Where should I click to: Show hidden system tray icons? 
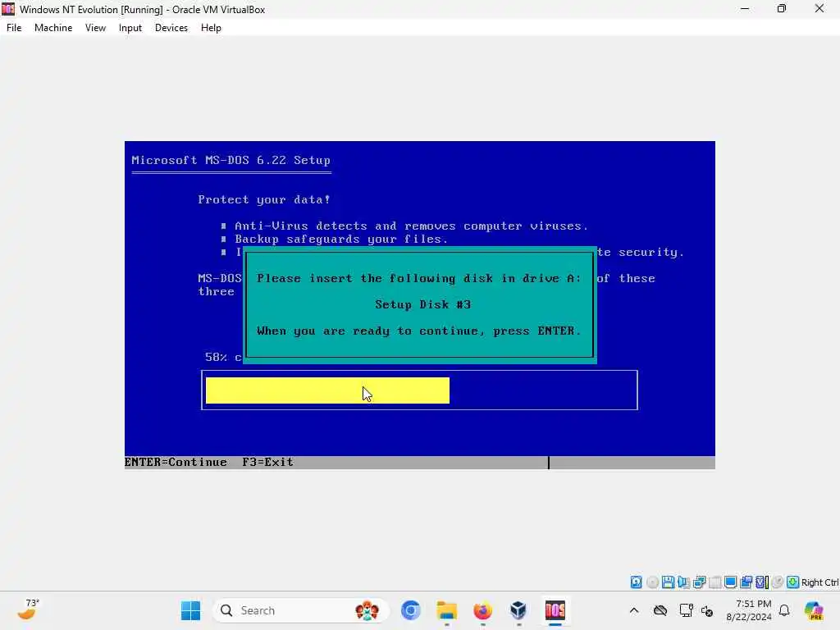point(634,610)
